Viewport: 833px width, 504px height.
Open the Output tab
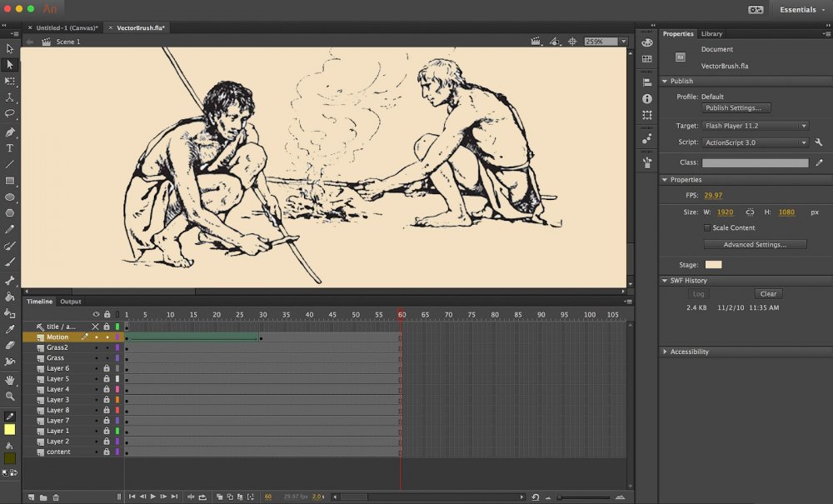click(71, 302)
